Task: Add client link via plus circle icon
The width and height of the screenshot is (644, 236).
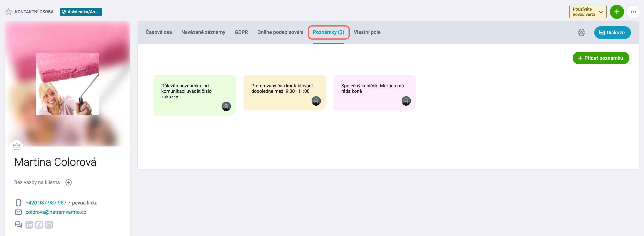Action: point(68,182)
